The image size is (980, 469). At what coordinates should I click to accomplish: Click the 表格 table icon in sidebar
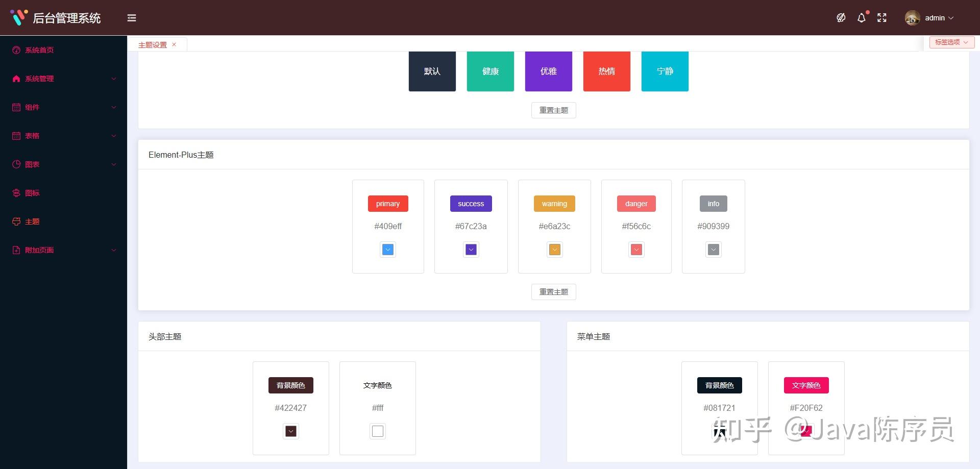15,136
